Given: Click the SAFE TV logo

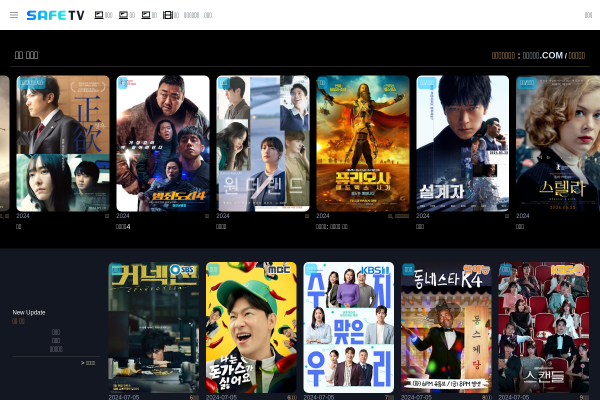Looking at the screenshot, I should 55,15.
